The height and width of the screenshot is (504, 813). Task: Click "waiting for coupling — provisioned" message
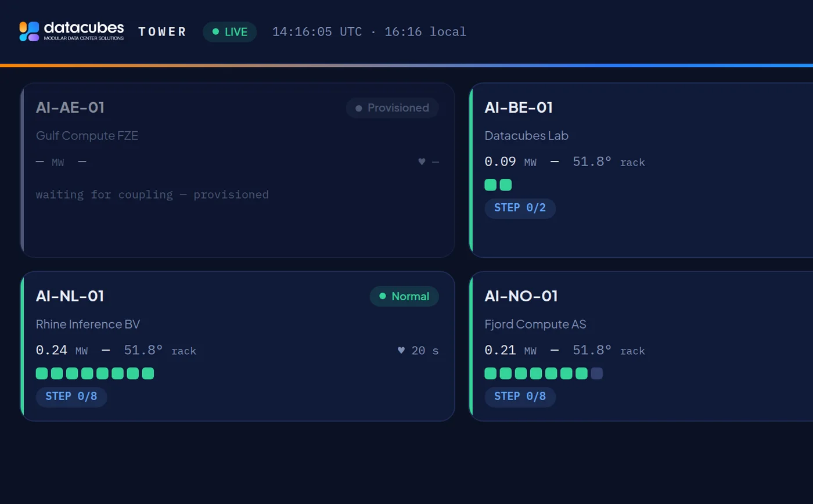pos(152,195)
